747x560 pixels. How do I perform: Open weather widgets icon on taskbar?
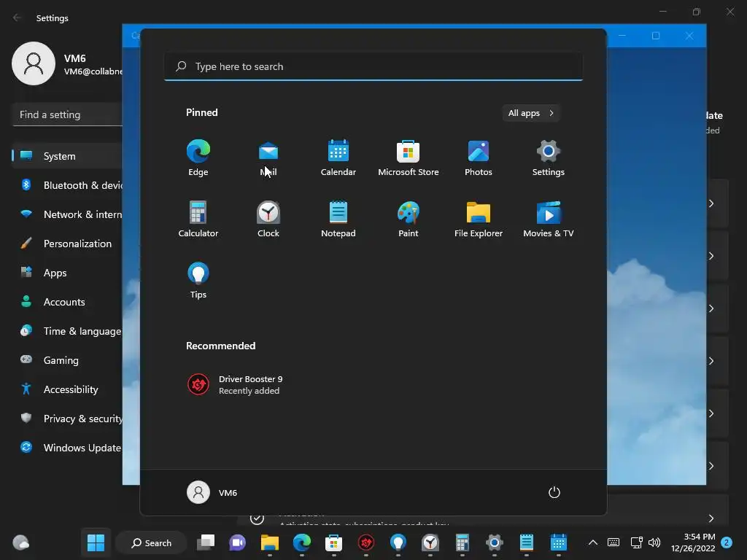pyautogui.click(x=21, y=542)
